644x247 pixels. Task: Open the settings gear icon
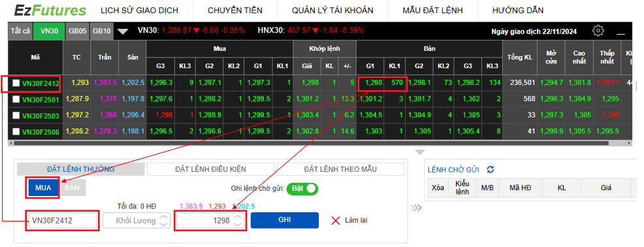tap(598, 31)
